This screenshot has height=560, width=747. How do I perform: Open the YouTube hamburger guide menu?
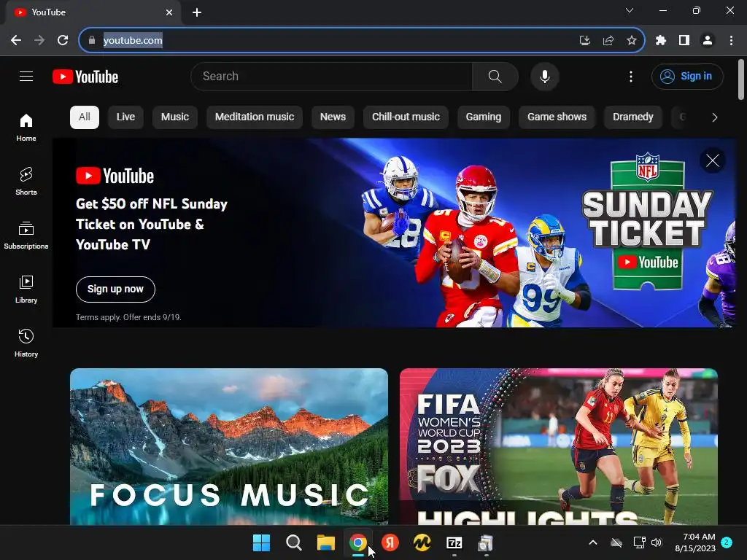pyautogui.click(x=26, y=76)
